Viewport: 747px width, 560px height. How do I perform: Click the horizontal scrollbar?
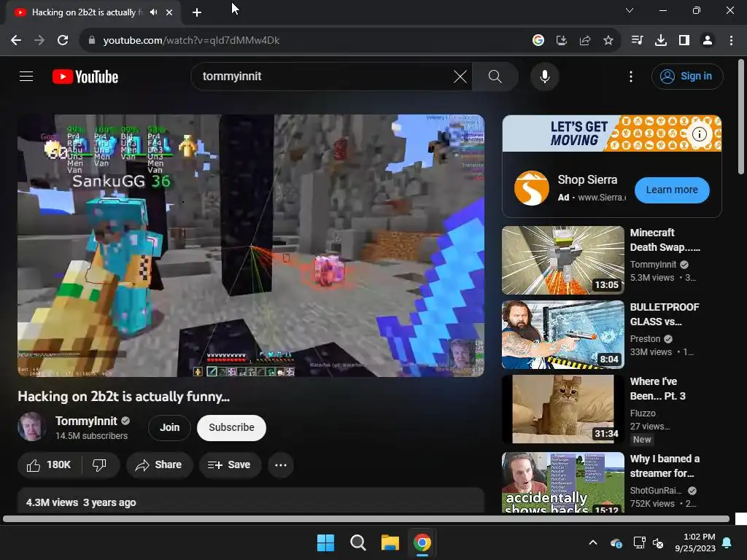pyautogui.click(x=366, y=518)
